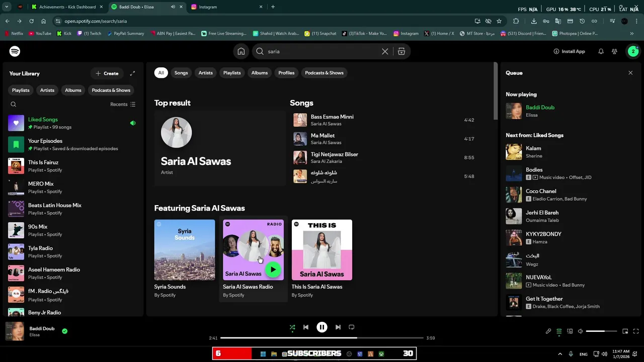Screen dimensions: 644x362
Task: Filter results by Profiles
Action: pyautogui.click(x=286, y=73)
